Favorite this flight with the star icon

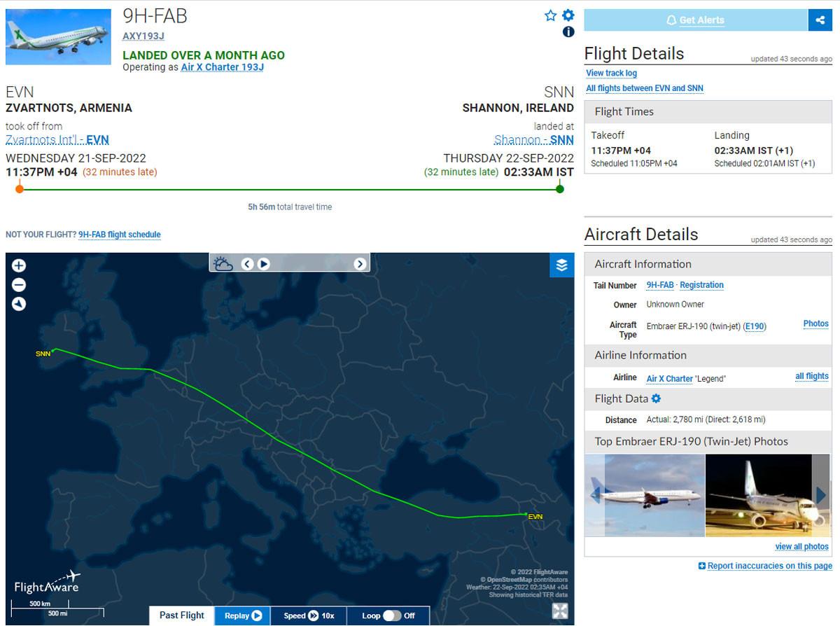(551, 15)
